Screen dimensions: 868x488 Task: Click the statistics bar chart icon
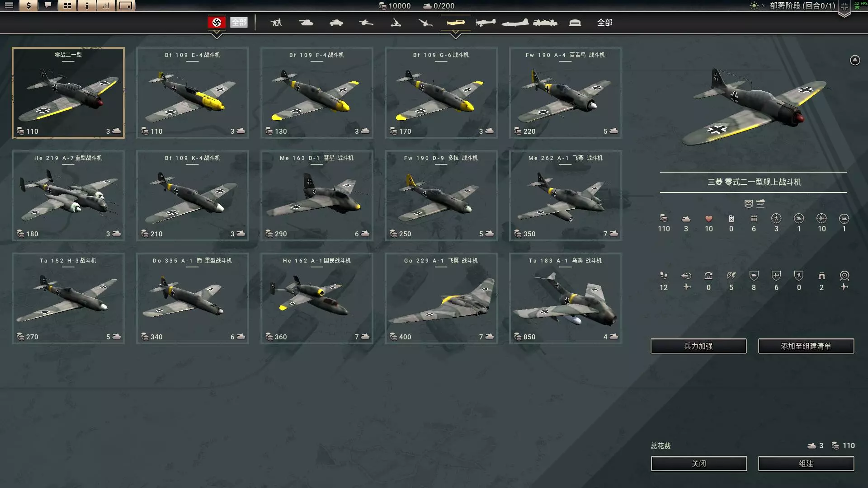106,5
